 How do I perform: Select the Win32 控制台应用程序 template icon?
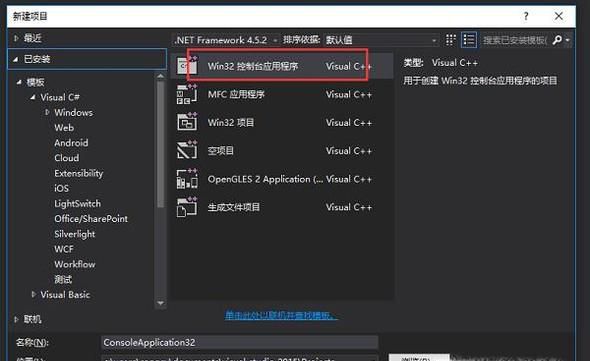click(187, 66)
